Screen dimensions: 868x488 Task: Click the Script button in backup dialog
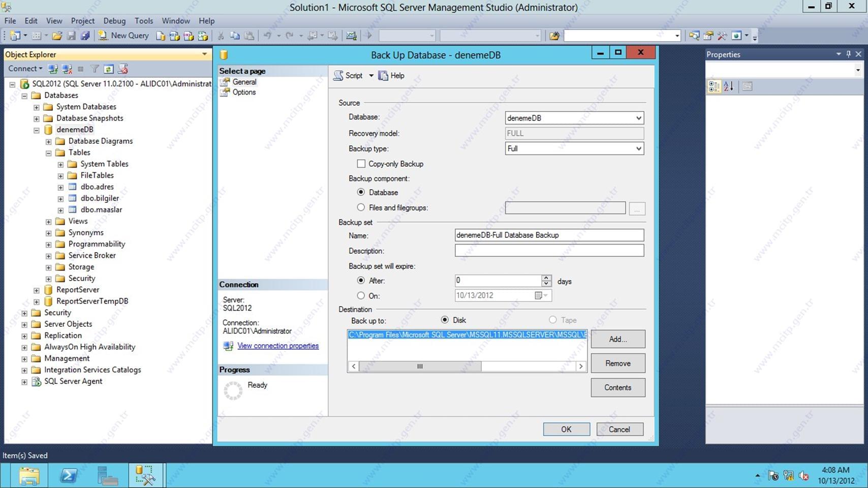click(348, 76)
